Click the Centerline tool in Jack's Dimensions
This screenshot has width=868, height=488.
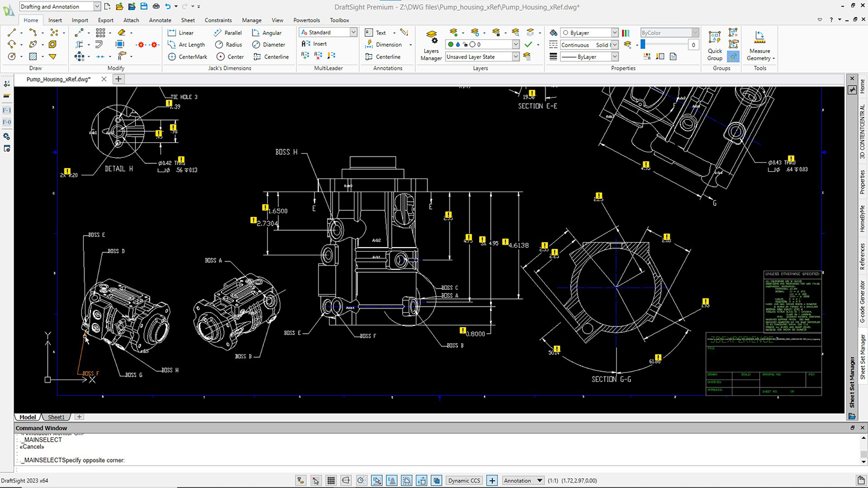point(271,57)
